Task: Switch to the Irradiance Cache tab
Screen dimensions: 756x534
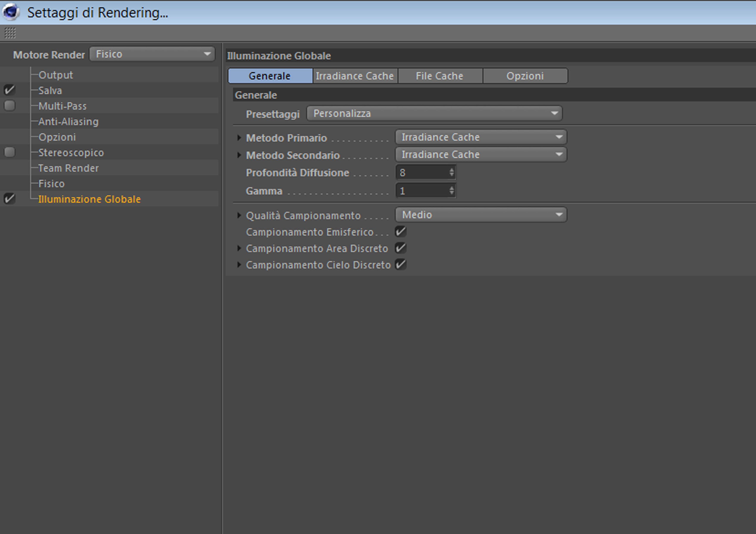Action: pos(355,76)
